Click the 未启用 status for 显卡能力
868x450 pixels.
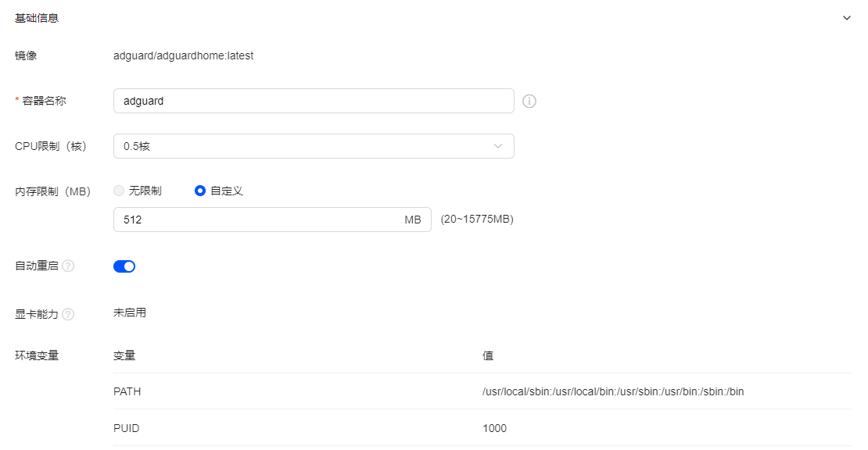130,313
